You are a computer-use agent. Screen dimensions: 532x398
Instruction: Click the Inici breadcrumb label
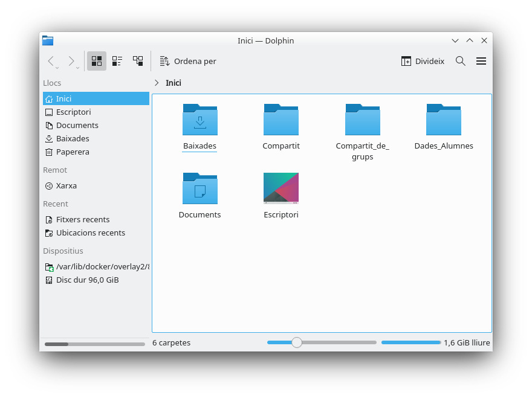pos(174,83)
